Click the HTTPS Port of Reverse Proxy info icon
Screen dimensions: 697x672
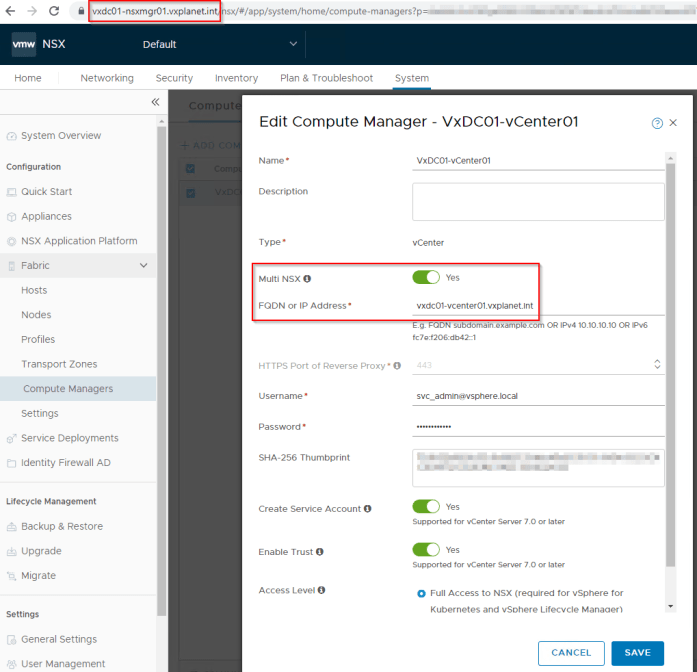pos(397,365)
